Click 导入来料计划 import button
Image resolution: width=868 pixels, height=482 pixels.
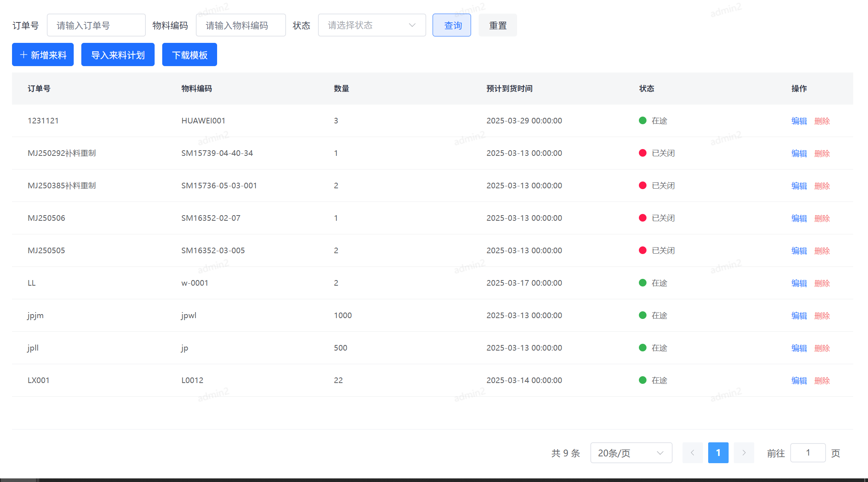[118, 55]
